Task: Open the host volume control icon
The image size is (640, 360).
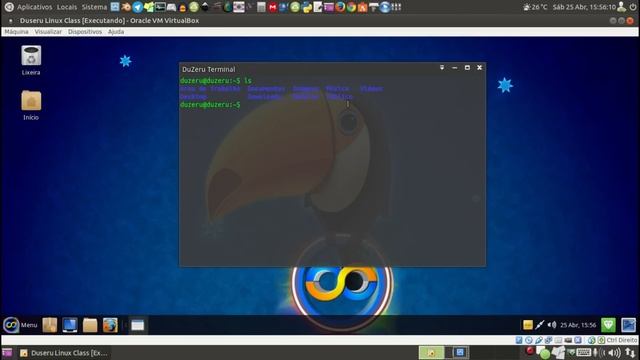Action: pos(615,352)
